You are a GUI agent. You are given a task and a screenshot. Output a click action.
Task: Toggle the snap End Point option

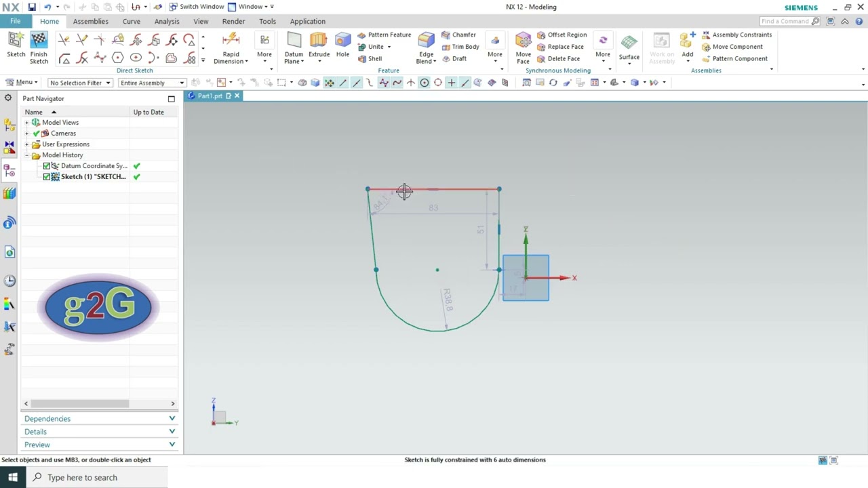coord(342,83)
